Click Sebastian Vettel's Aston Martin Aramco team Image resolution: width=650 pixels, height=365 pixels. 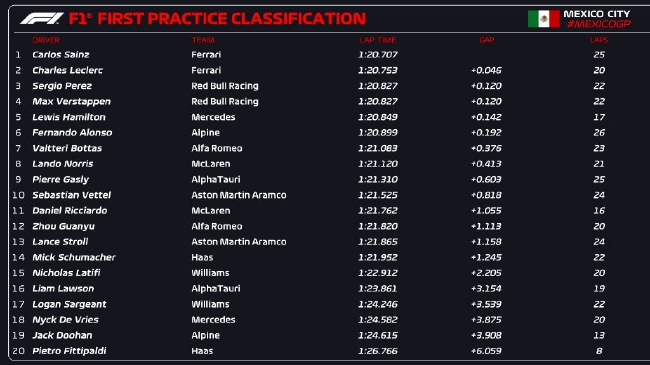click(x=238, y=195)
